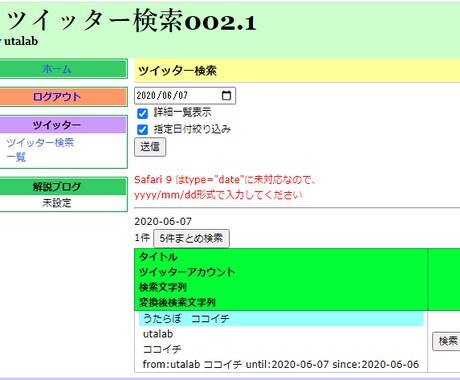The height and width of the screenshot is (380, 460).
Task: Click the 1件 result count text
Action: 142,238
